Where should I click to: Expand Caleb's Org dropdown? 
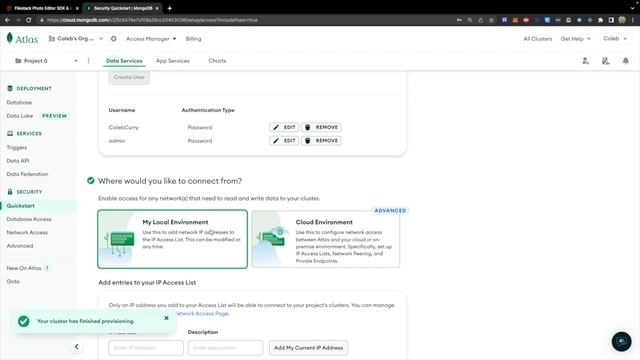(76, 39)
